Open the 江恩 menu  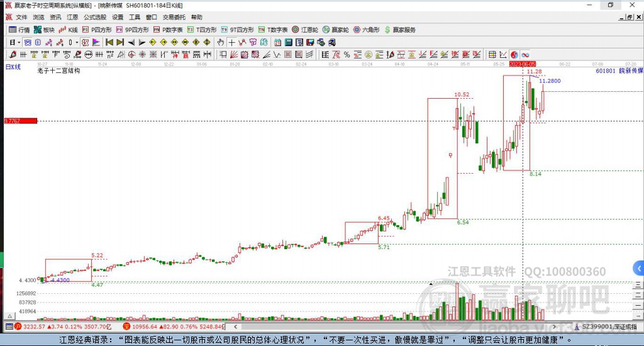coord(72,17)
